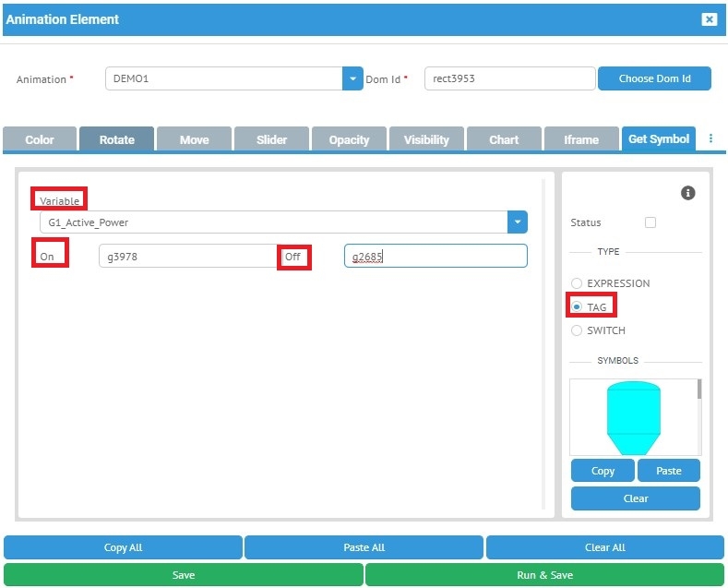Click the info icon in the right panel

pyautogui.click(x=687, y=193)
